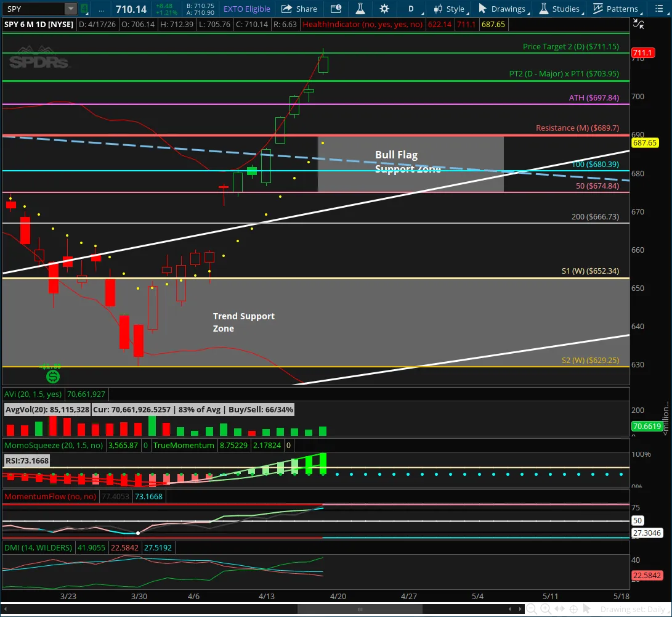Open the symbol selector dropdown arrow

(x=71, y=9)
